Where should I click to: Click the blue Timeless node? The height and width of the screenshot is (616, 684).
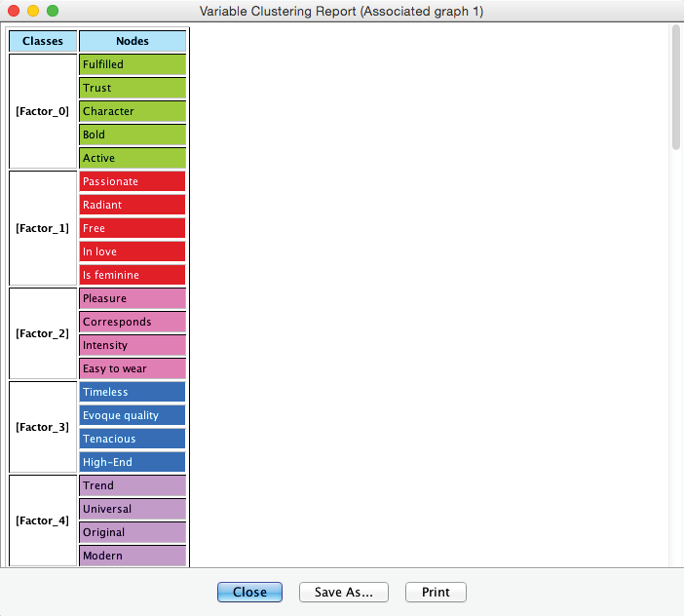click(x=133, y=392)
